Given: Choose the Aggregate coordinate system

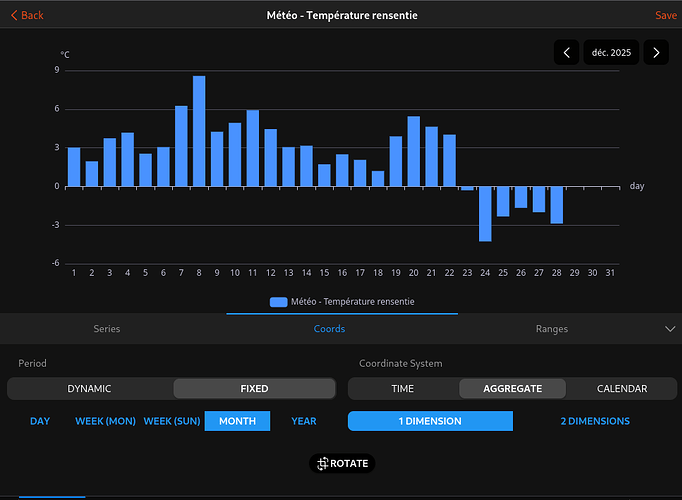Looking at the screenshot, I should click(x=512, y=388).
